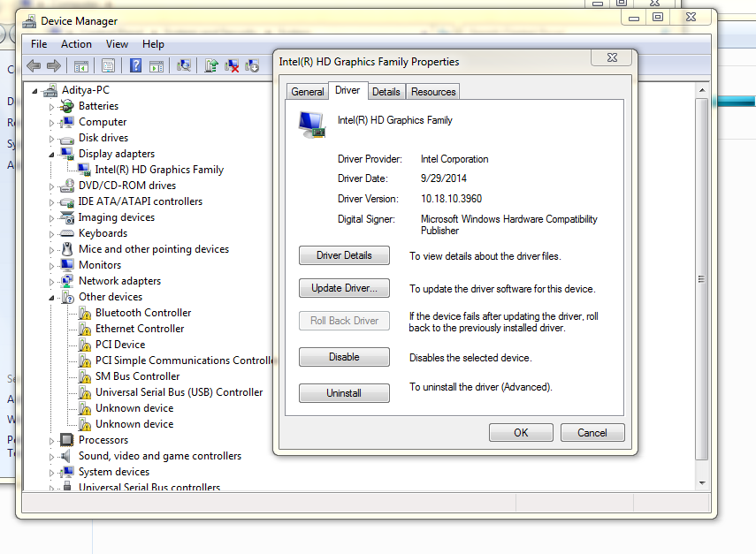Click the blue Help question-mark icon

coord(136,65)
